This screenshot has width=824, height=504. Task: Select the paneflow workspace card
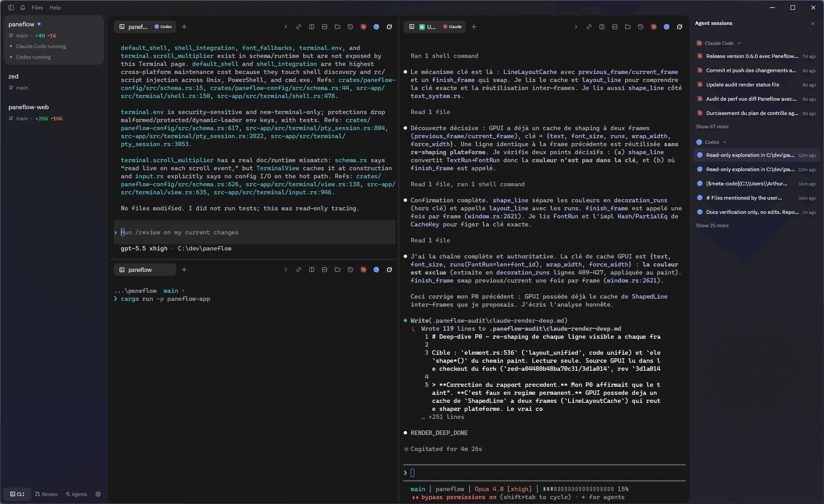54,40
